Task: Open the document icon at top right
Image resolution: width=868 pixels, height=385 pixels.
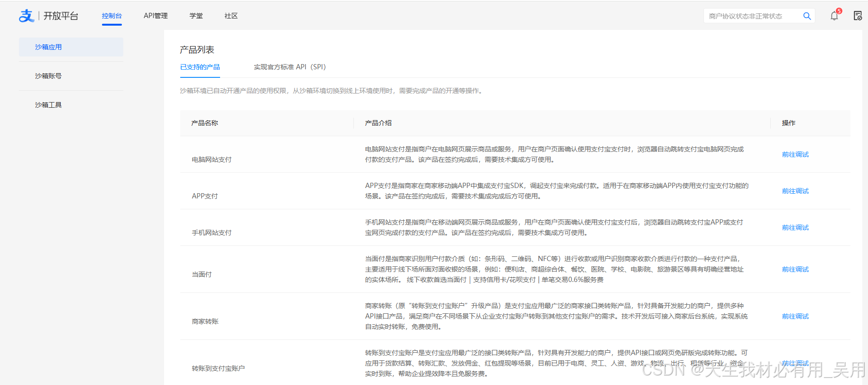Action: [858, 16]
